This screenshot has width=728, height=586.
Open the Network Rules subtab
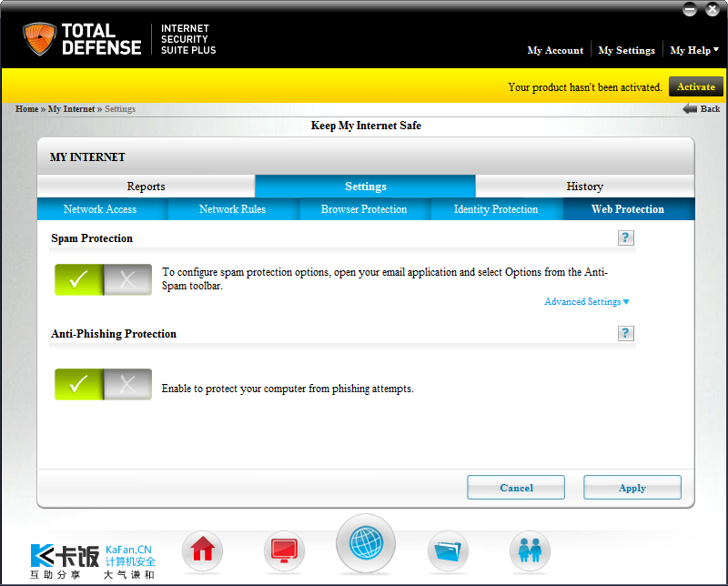[x=233, y=209]
